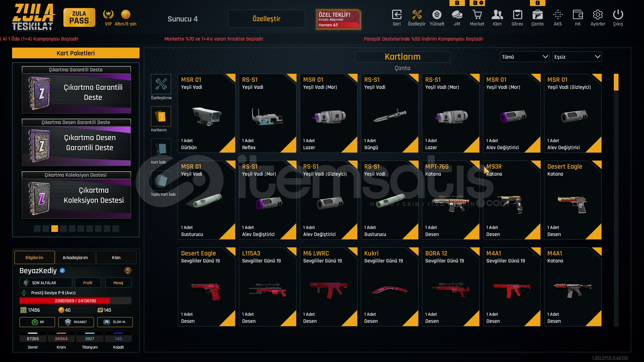Open the Özelleştirme tools sidebar icon

coord(161,84)
